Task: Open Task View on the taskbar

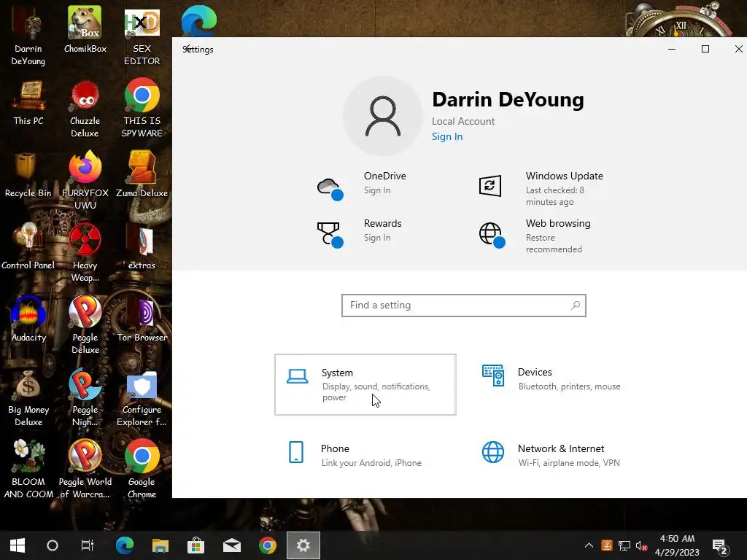Action: 88,545
